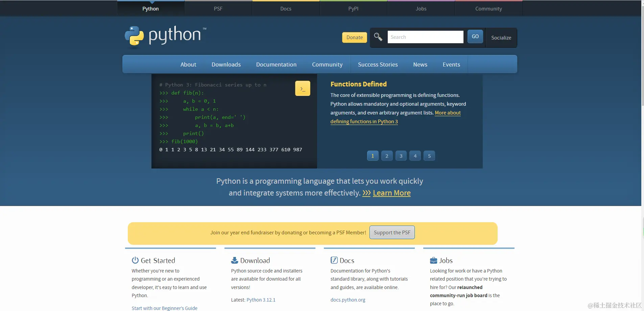Open the News menu
Viewport: 644px width, 311px height.
point(420,64)
